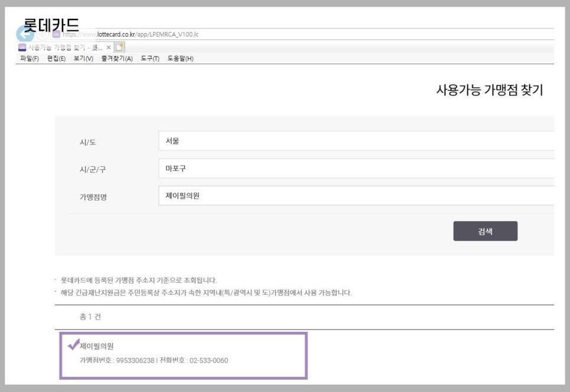The width and height of the screenshot is (570, 392).
Task: Open the 시/도 dropdown showing 서울
Action: (356, 141)
